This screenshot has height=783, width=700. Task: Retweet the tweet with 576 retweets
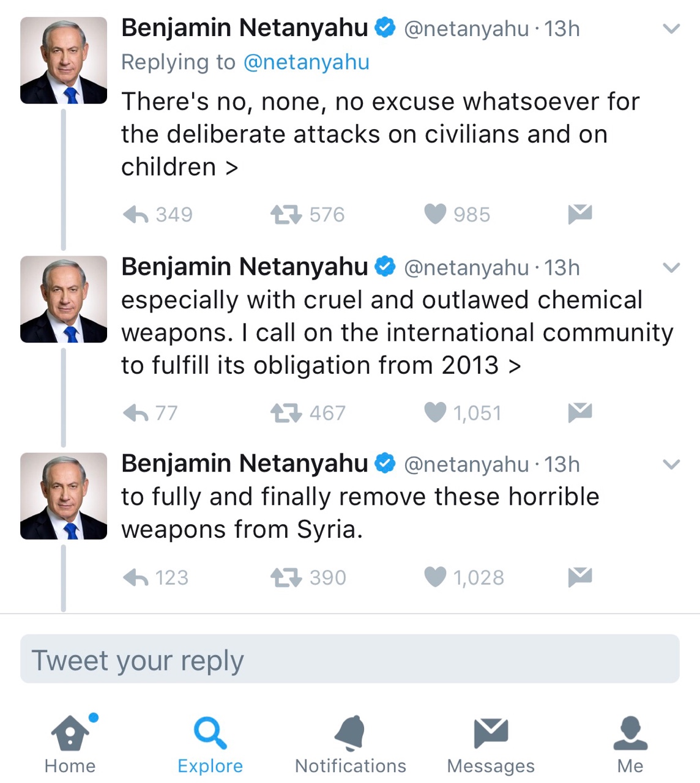[286, 215]
